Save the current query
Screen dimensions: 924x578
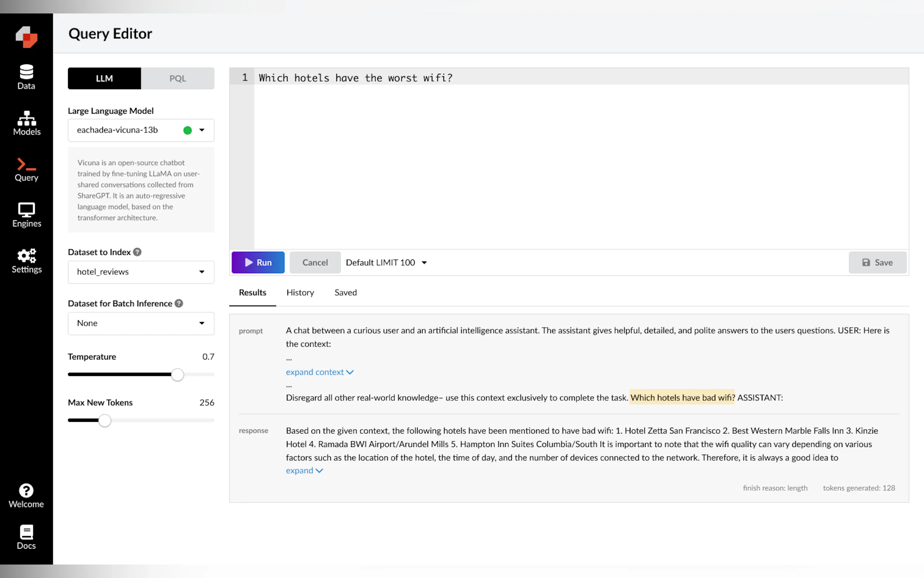[877, 263]
